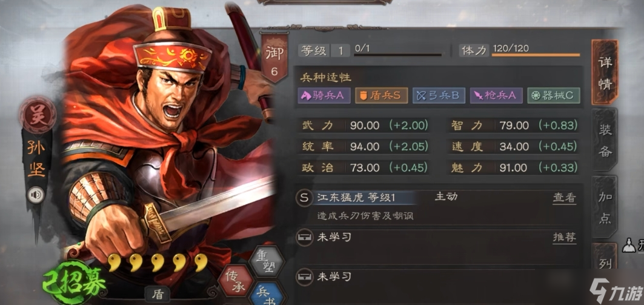Screen dimensions: 644x305
Task: Select the first unlearned skill slot icon
Action: tap(304, 238)
